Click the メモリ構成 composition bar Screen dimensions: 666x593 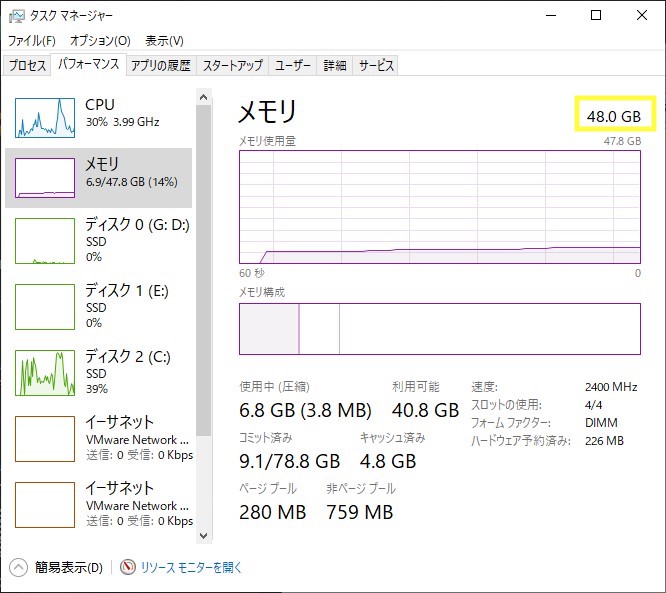[x=440, y=329]
